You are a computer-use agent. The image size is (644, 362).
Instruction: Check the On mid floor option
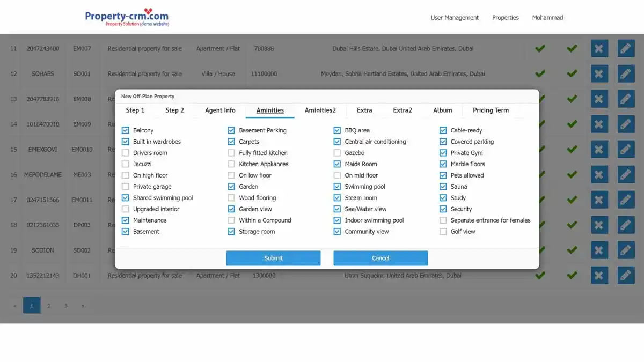(x=337, y=175)
